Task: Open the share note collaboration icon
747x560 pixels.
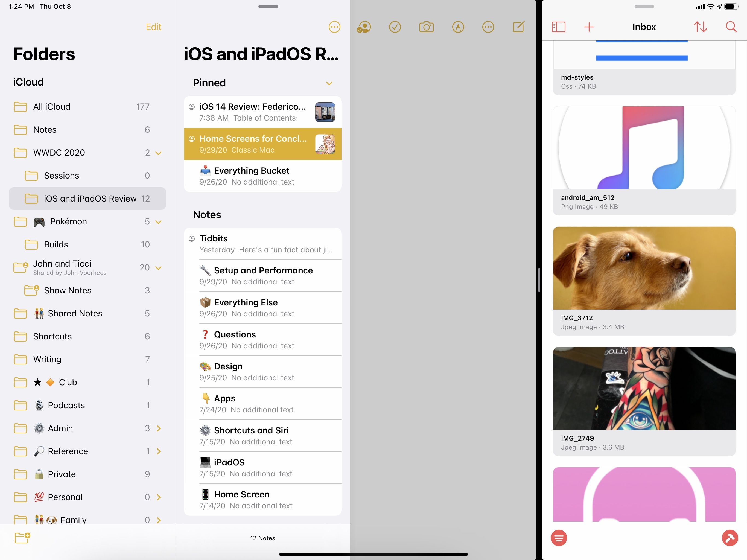Action: pos(364,27)
